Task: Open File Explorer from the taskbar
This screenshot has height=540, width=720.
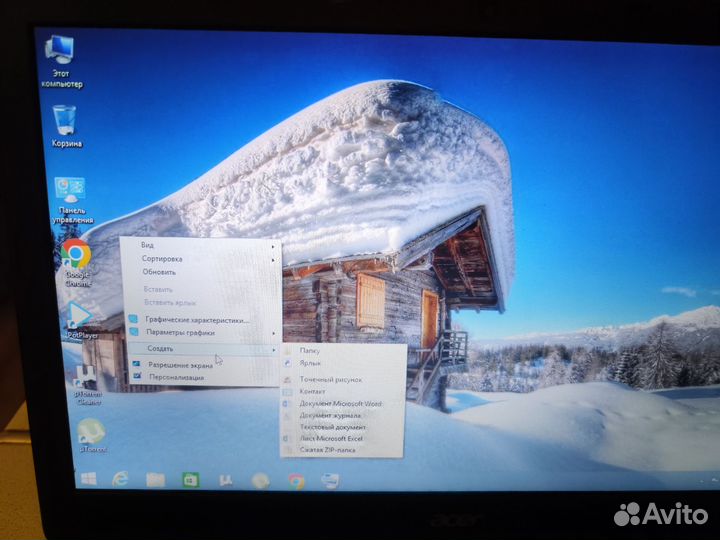Action: [x=155, y=480]
